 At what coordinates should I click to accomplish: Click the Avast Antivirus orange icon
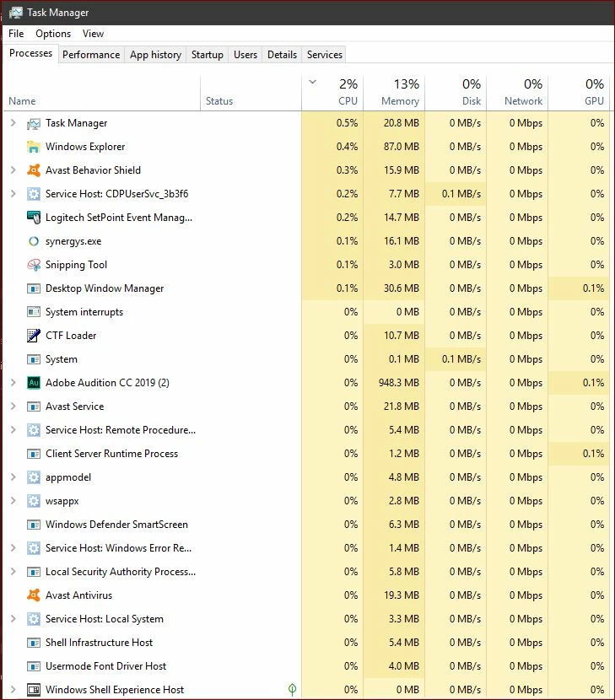coord(34,595)
